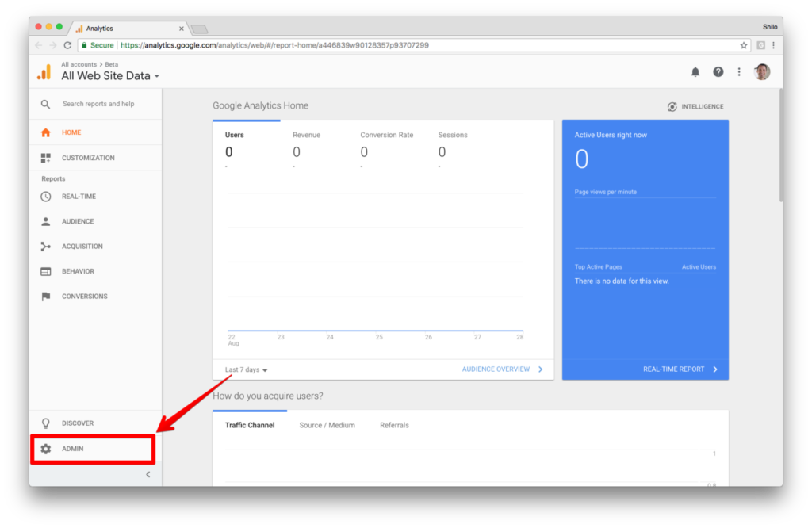The height and width of the screenshot is (528, 812).
Task: Select the Conversion Rate metric tab
Action: (386, 147)
